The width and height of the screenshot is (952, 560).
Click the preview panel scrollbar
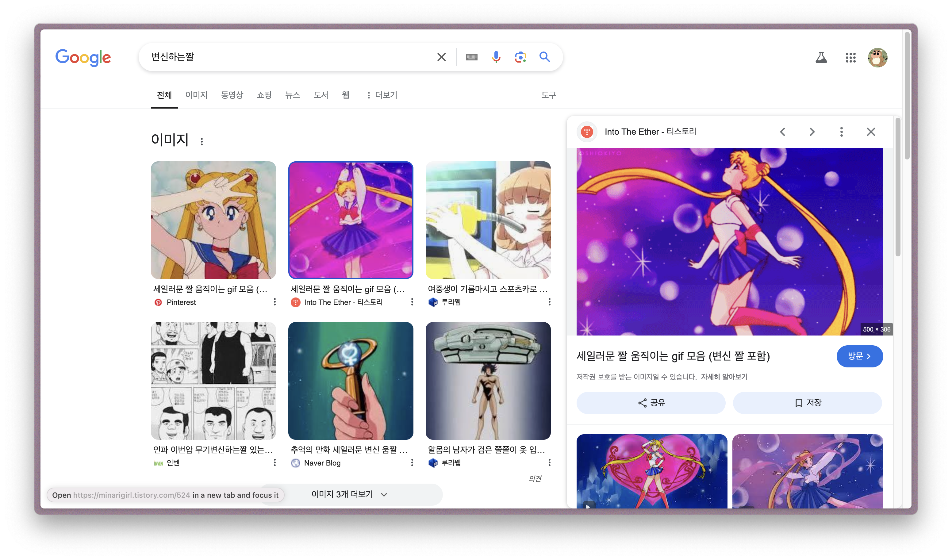click(x=898, y=187)
